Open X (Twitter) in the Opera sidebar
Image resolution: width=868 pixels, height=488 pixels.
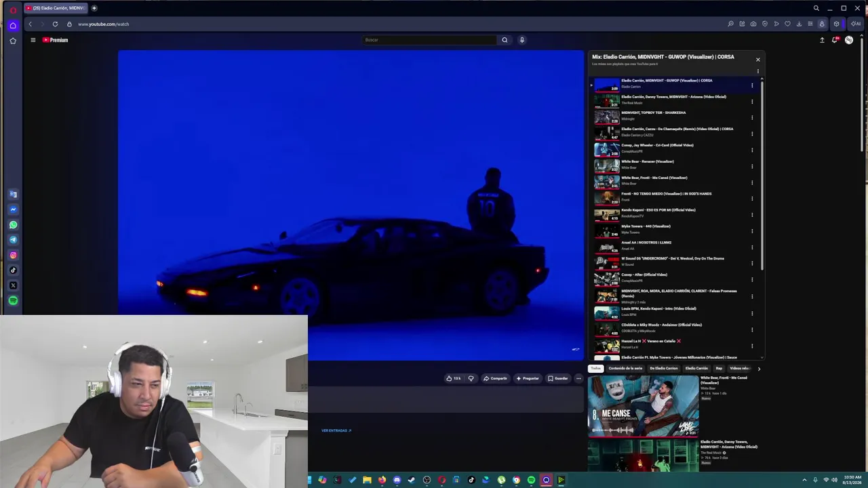click(x=13, y=285)
